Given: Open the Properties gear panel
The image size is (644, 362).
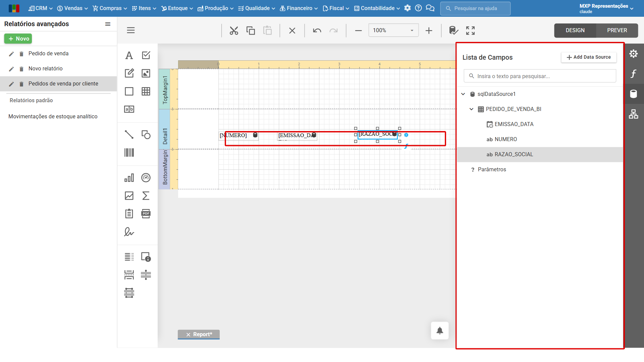Looking at the screenshot, I should click(x=634, y=54).
